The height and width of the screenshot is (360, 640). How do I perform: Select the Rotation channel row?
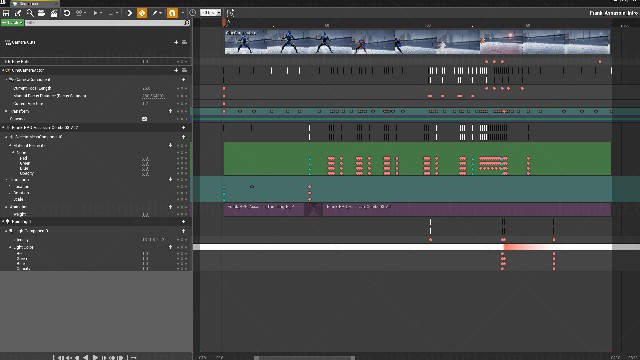96,193
